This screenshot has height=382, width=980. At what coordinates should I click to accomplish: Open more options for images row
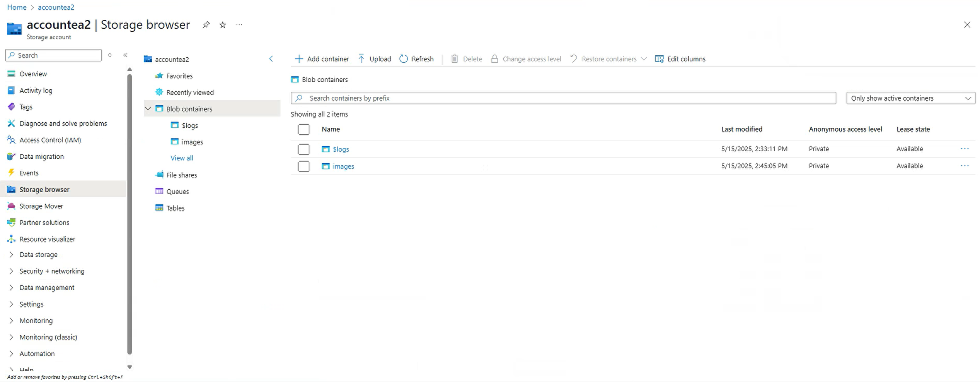(965, 166)
